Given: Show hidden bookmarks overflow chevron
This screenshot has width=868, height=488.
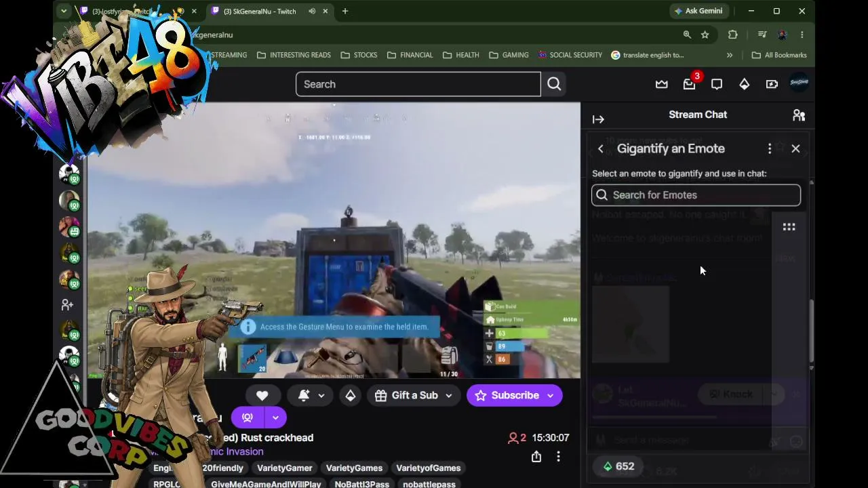Looking at the screenshot, I should 730,55.
